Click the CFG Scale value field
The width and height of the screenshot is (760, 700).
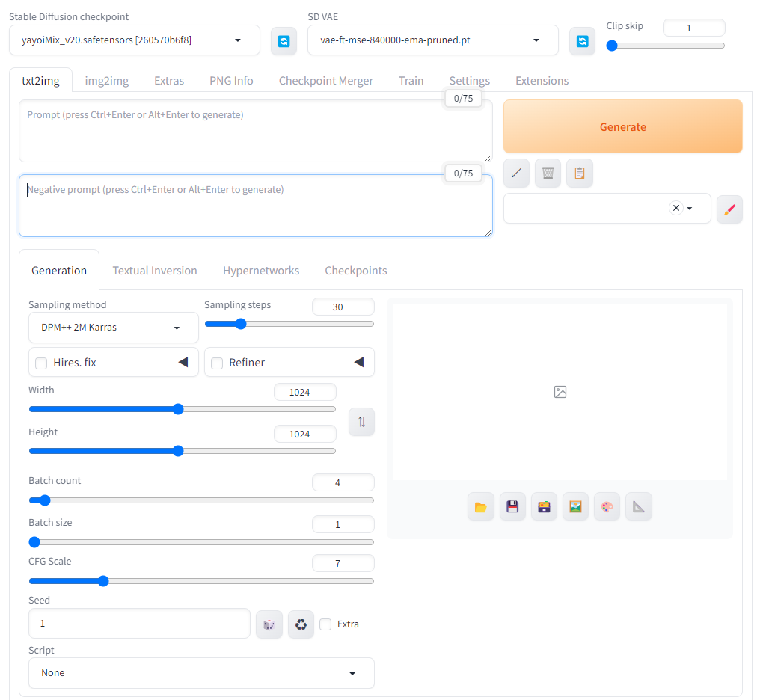[343, 563]
